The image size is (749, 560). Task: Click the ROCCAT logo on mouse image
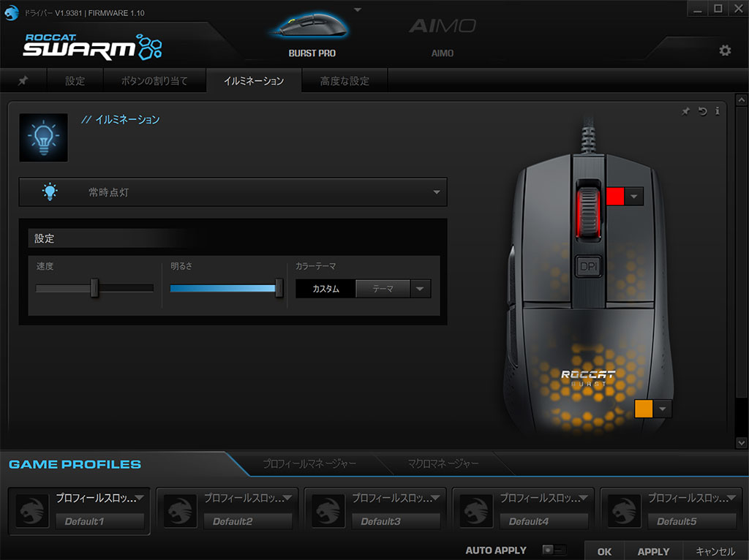pyautogui.click(x=587, y=375)
